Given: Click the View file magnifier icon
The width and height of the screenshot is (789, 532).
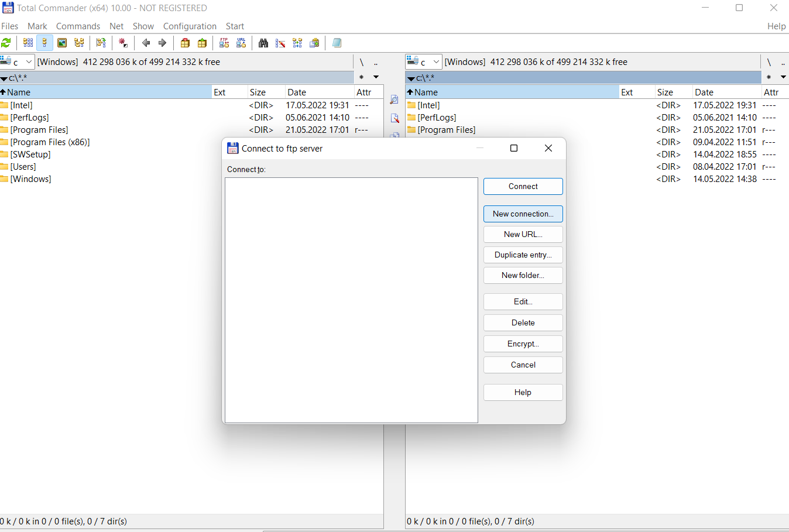Looking at the screenshot, I should tap(394, 99).
